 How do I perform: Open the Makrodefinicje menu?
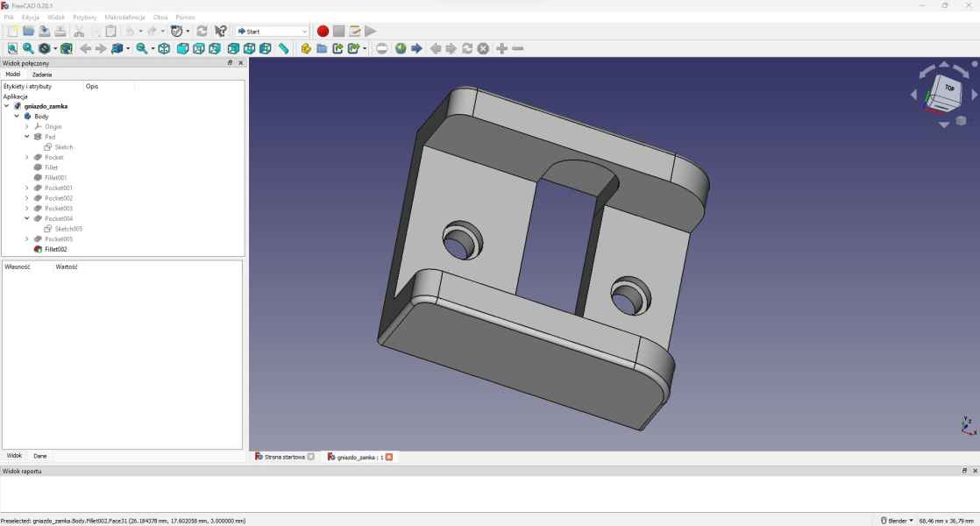[124, 18]
